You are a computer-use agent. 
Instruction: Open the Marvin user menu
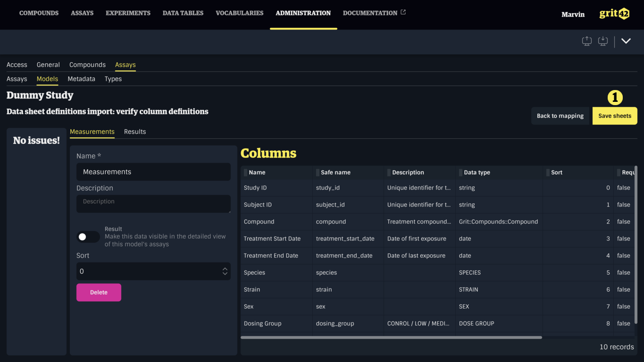tap(572, 15)
